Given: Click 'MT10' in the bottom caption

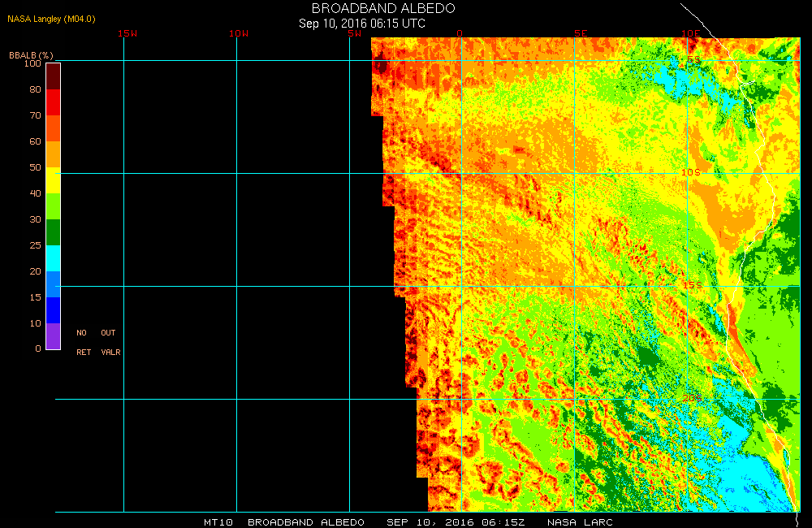Looking at the screenshot, I should pyautogui.click(x=218, y=522).
